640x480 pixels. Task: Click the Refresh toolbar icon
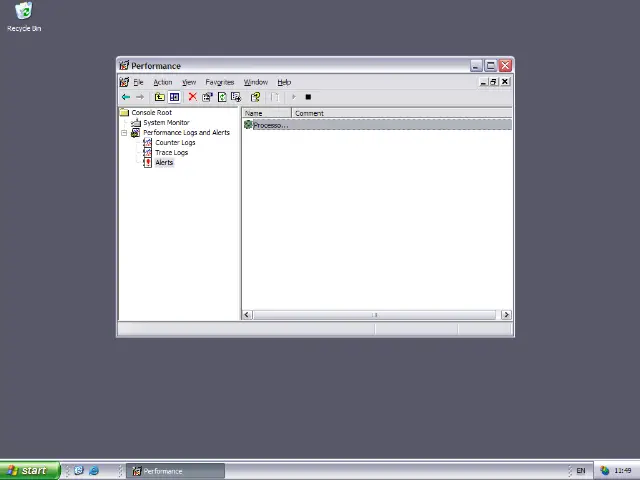point(222,97)
